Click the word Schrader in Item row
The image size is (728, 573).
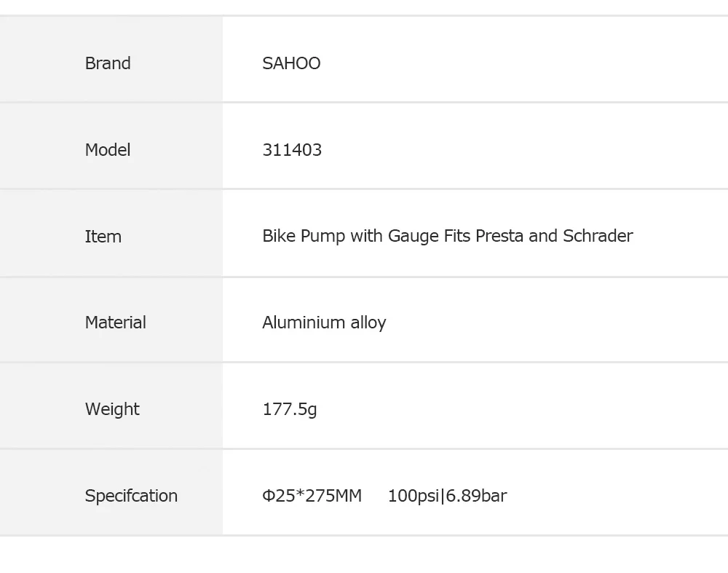click(598, 236)
